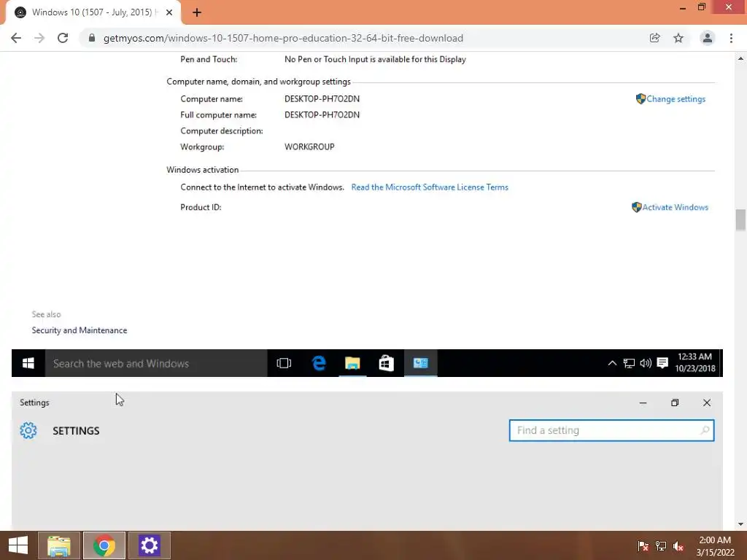The width and height of the screenshot is (747, 560).
Task: Open Action Center notification icon
Action: pos(662,363)
